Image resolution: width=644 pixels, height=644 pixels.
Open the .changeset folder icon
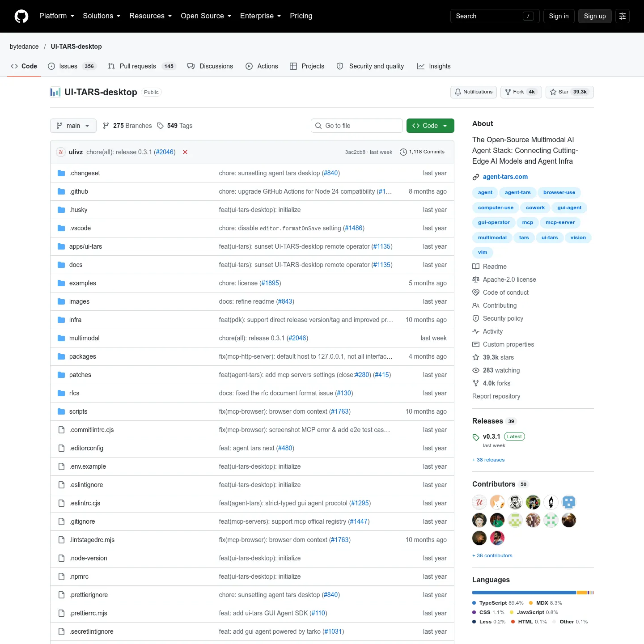pos(61,173)
